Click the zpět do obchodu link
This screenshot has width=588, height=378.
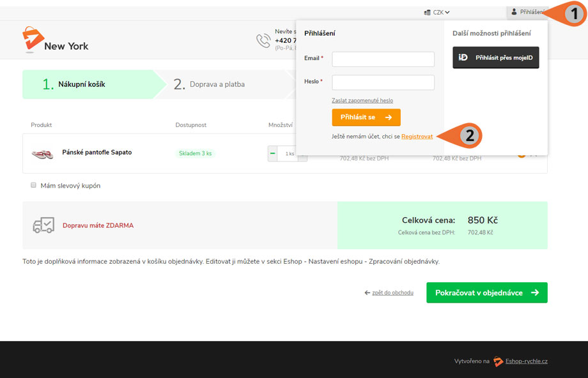tap(392, 292)
